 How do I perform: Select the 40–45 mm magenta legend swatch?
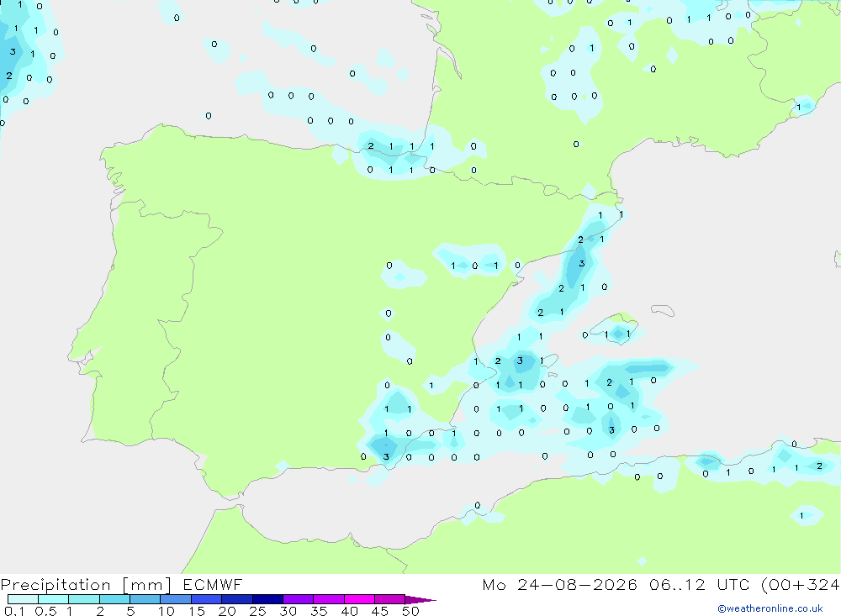(x=359, y=599)
